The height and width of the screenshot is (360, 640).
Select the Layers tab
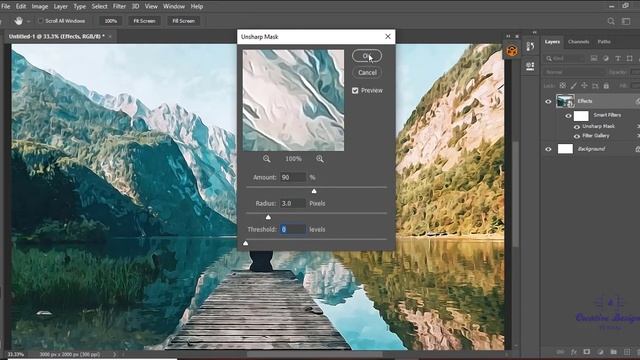[x=552, y=42]
